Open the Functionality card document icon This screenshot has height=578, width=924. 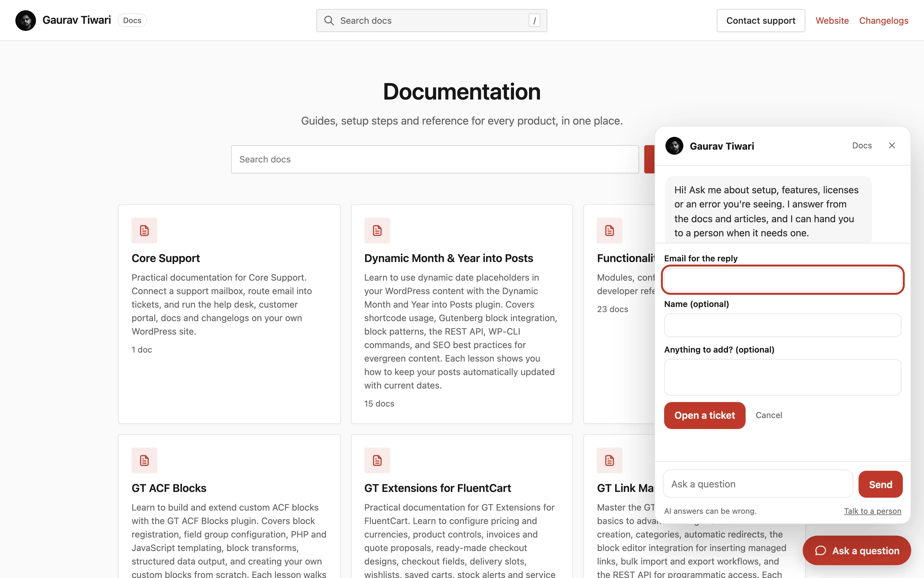[x=609, y=231]
